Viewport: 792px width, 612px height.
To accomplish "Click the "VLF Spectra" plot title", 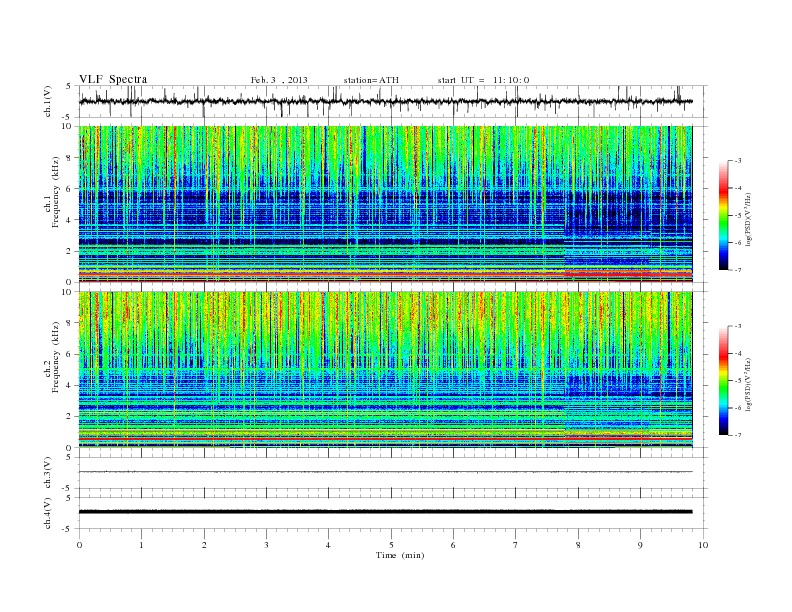I will tap(113, 79).
